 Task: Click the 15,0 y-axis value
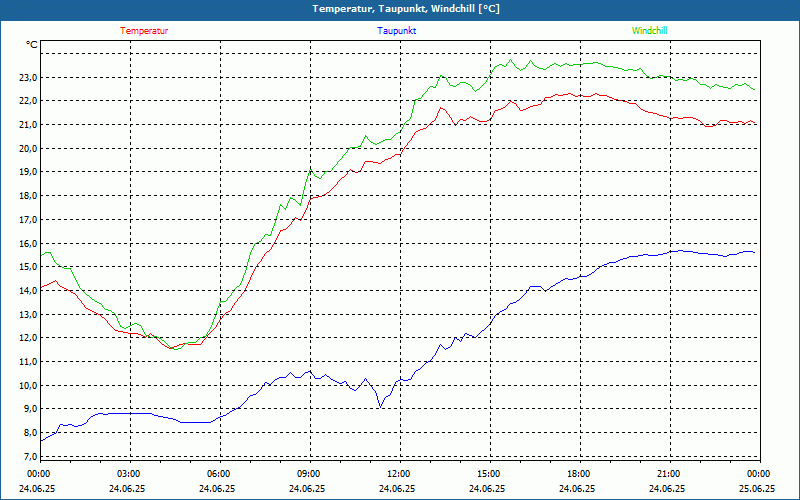[28, 267]
